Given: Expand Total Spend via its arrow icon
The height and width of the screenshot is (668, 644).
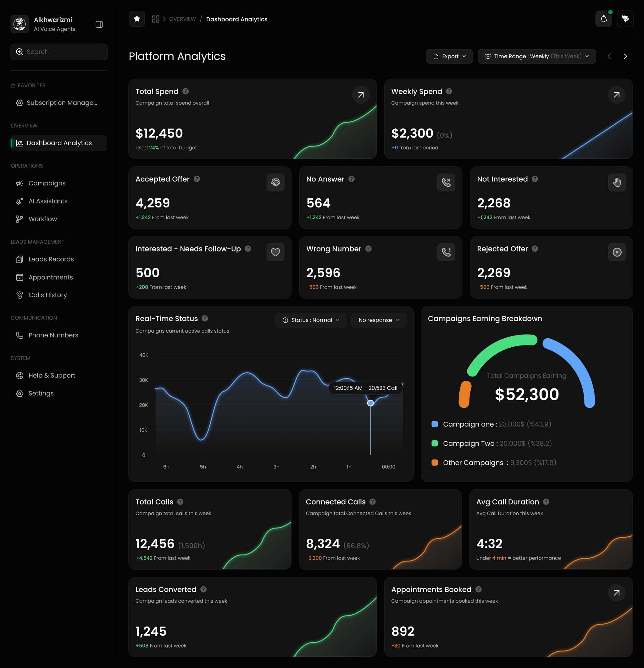Looking at the screenshot, I should pos(360,95).
